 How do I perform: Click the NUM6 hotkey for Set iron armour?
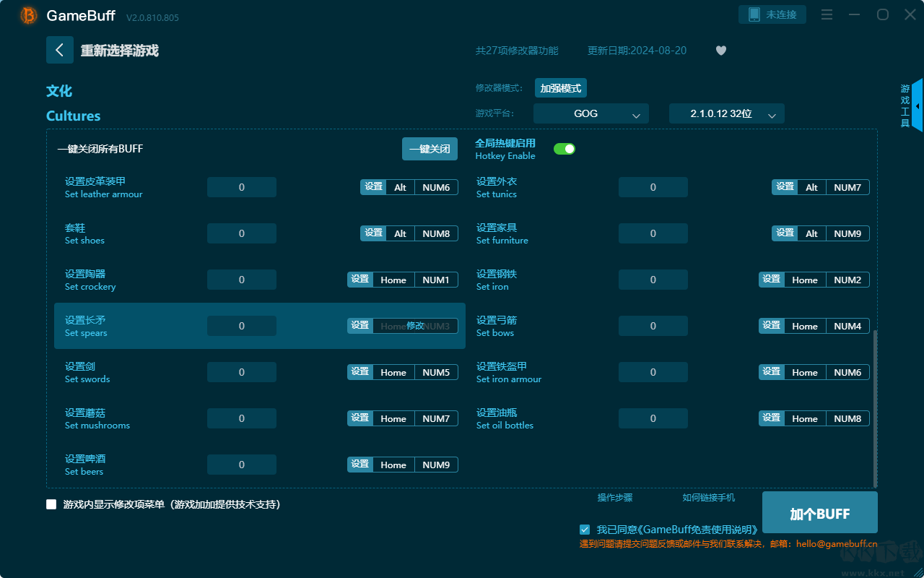click(x=847, y=372)
